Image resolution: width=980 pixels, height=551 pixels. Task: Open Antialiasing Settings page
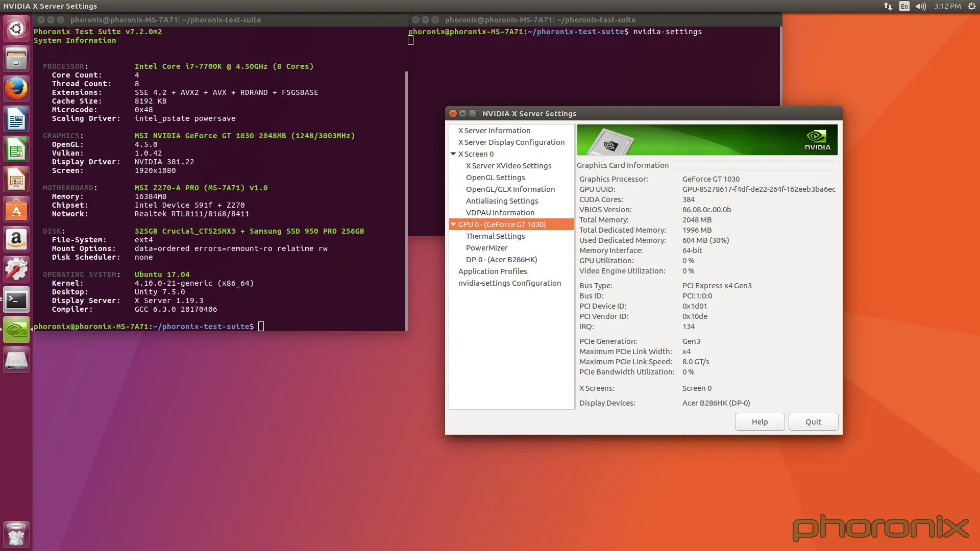pos(502,201)
